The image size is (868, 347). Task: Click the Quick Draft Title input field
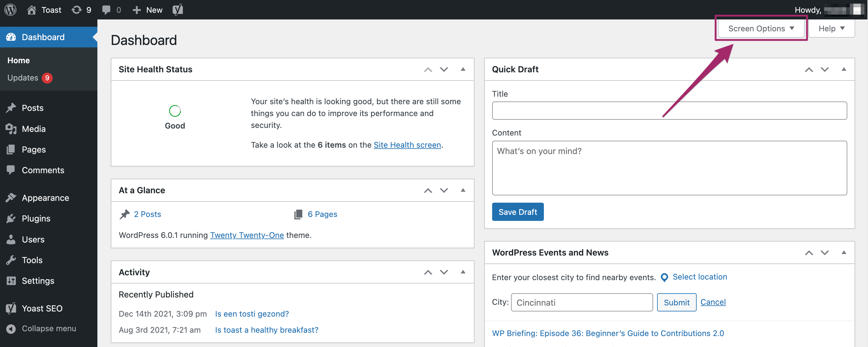point(669,110)
